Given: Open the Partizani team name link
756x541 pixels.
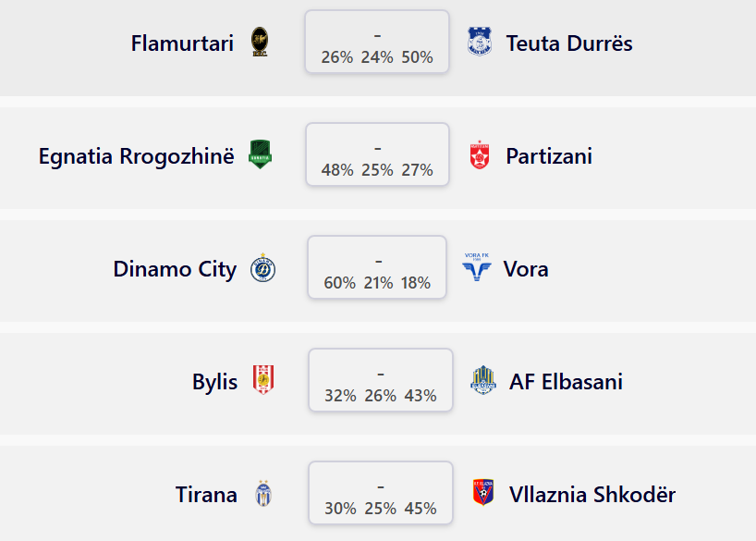Looking at the screenshot, I should pos(549,156).
